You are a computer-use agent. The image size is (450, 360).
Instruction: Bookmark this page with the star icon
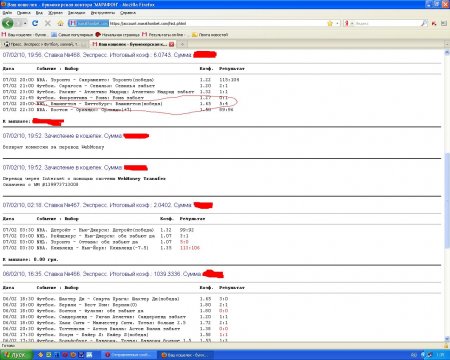tap(330, 23)
